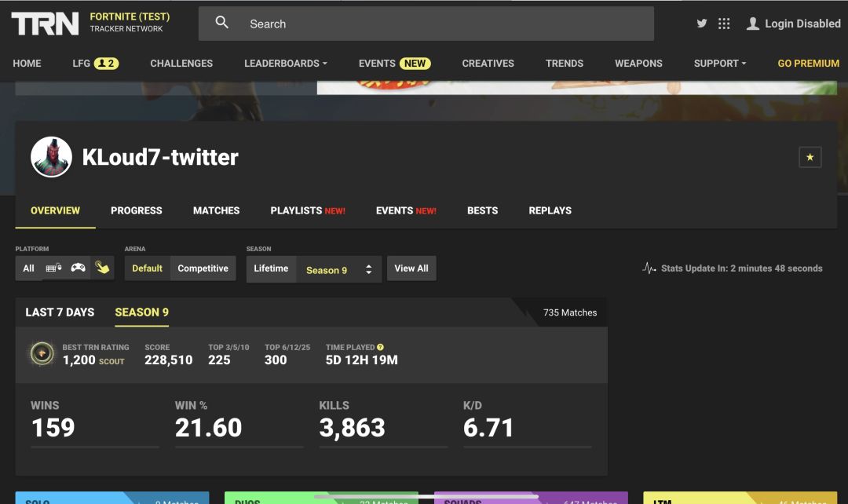Click into the Search field

click(x=426, y=24)
